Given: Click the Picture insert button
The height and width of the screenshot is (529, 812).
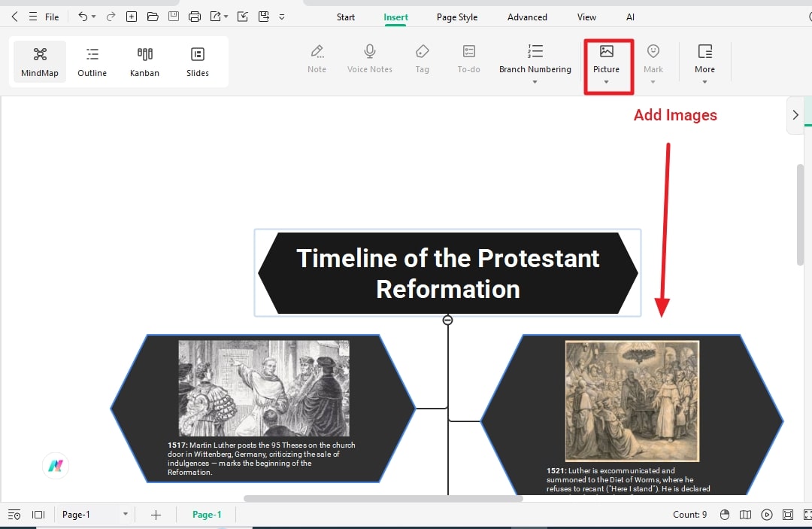Looking at the screenshot, I should click(x=607, y=59).
